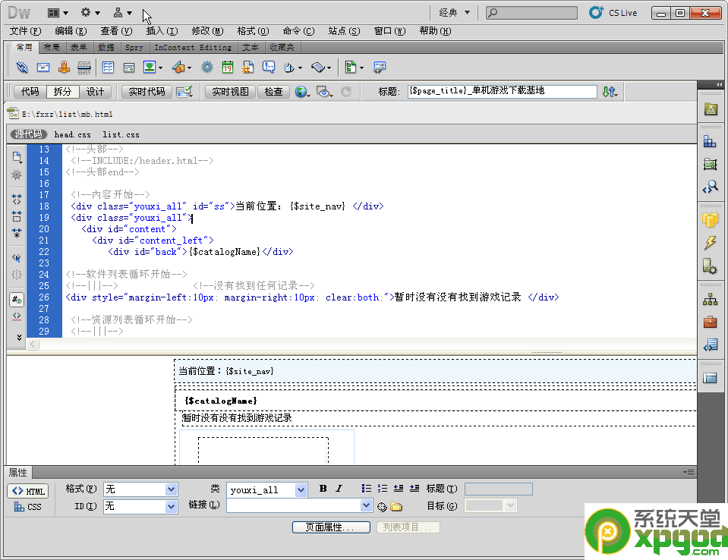
Task: Select the Hyperlink insert icon
Action: click(x=21, y=67)
